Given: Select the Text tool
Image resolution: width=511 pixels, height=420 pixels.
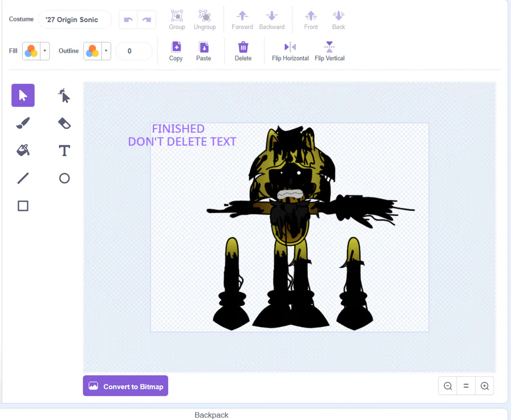Looking at the screenshot, I should 64,150.
